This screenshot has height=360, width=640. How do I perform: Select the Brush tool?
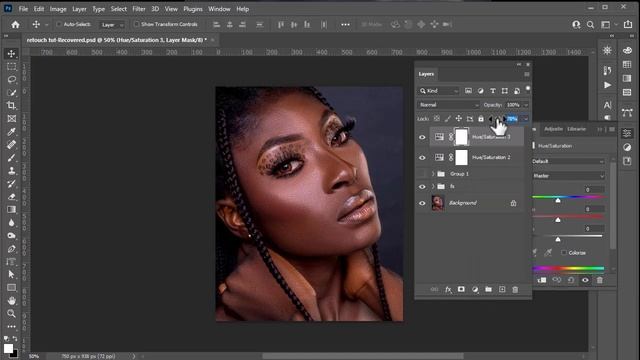pos(11,158)
